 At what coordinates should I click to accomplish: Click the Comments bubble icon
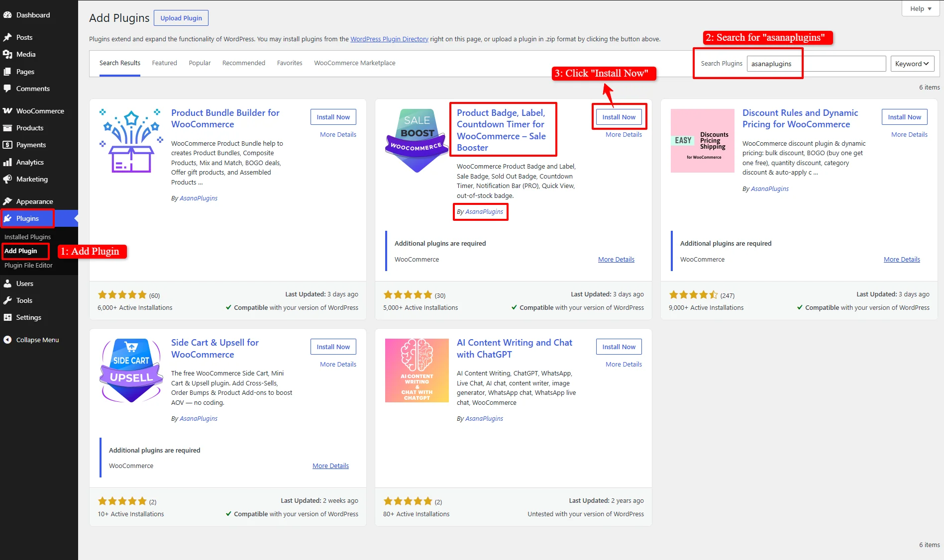7,89
